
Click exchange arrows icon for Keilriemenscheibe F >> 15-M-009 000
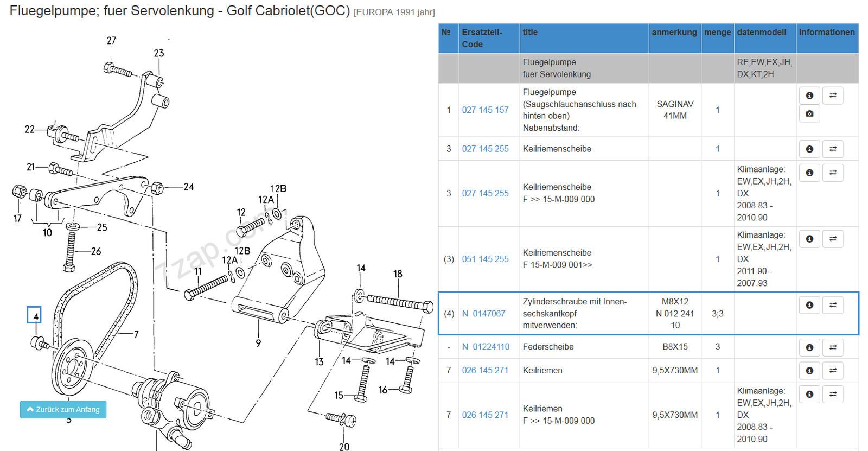(833, 173)
